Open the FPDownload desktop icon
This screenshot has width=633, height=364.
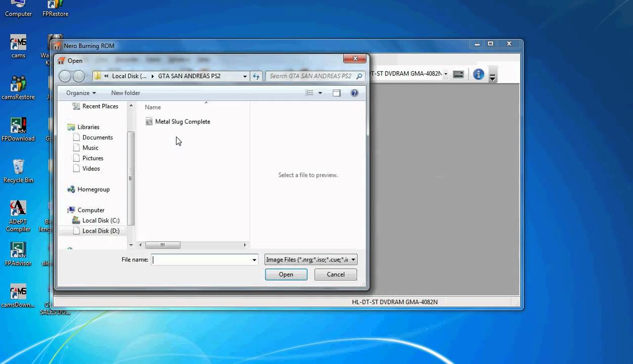(18, 129)
